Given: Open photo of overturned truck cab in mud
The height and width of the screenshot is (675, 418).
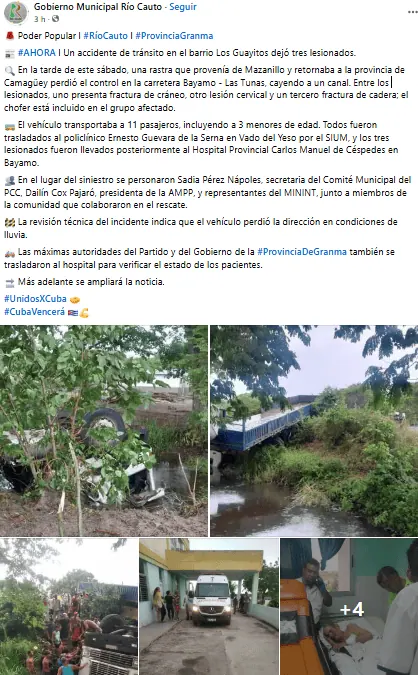Looking at the screenshot, I should [104, 430].
